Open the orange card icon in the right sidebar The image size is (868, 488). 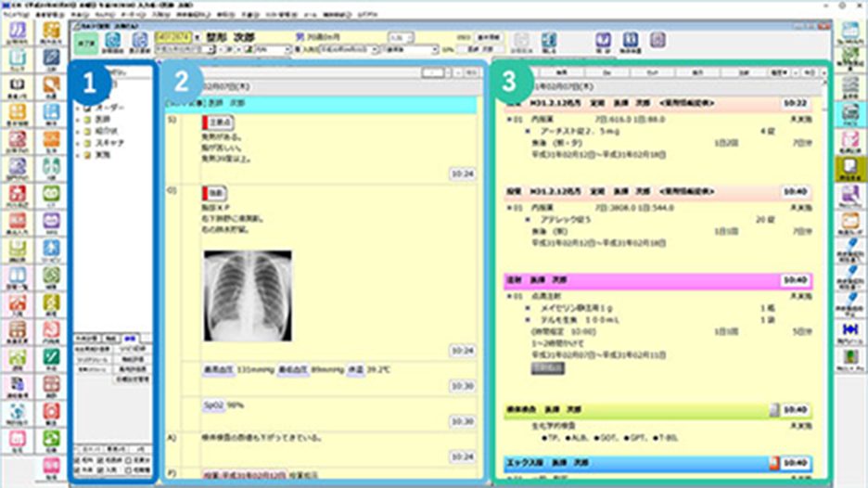click(850, 223)
